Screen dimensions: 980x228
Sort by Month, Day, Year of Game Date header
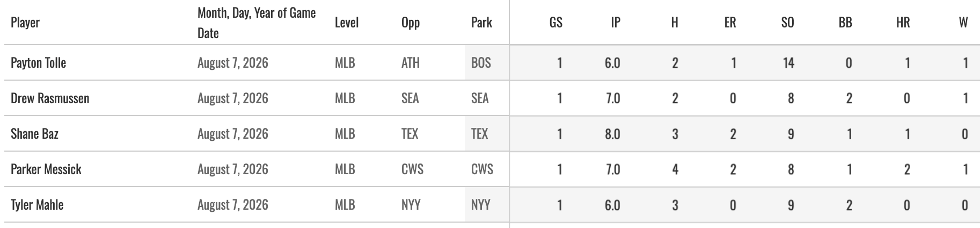pos(257,23)
